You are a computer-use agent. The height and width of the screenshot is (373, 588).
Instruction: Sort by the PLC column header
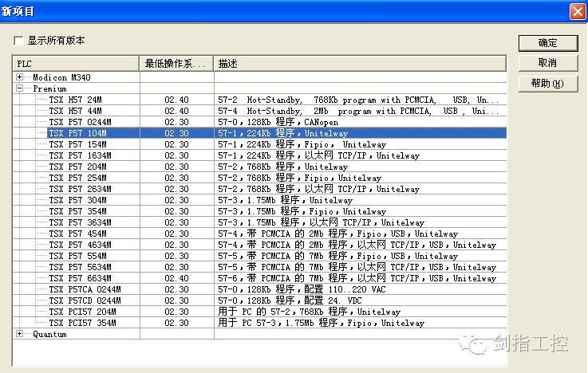[x=76, y=64]
